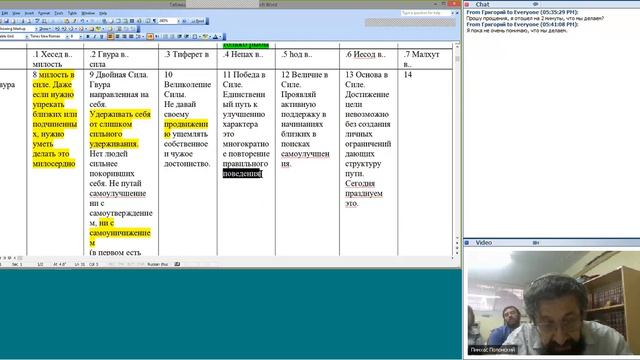This screenshot has height=360, width=640.
Task: Click the Undo icon
Action: point(82,21)
